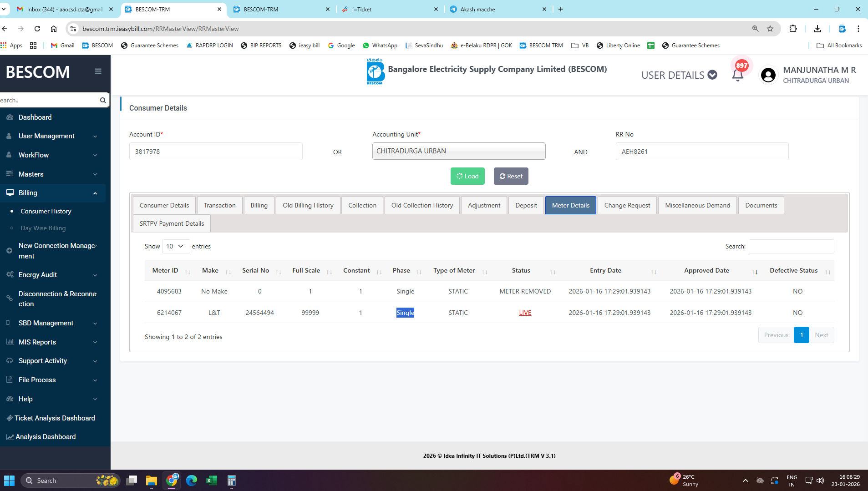
Task: Open the SRTPV Payment Details tab
Action: 172,223
